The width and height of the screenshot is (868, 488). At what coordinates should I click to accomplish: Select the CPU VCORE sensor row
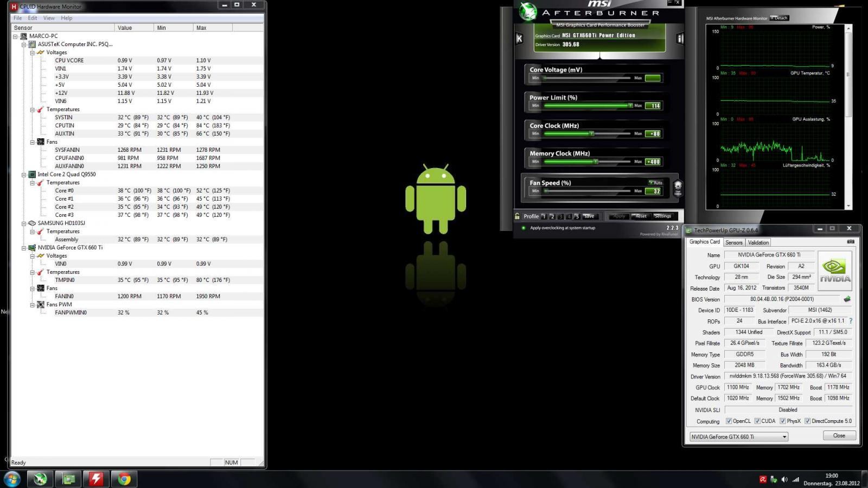(x=137, y=61)
